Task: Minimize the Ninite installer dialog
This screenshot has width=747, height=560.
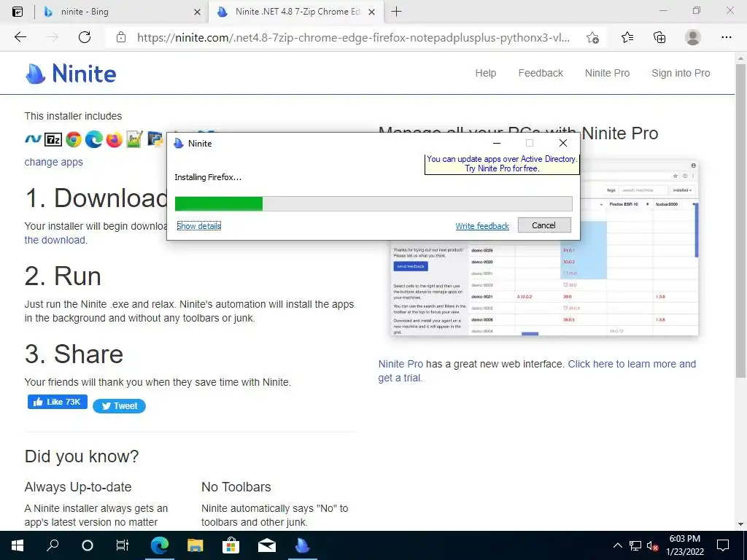Action: (x=496, y=143)
